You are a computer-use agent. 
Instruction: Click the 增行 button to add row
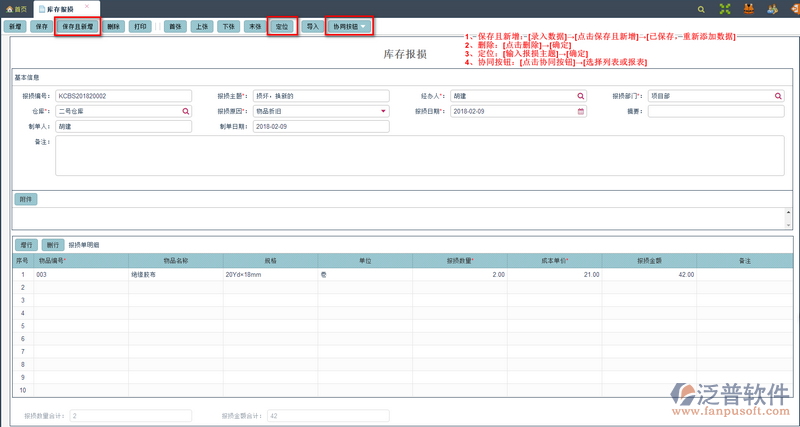[x=26, y=244]
